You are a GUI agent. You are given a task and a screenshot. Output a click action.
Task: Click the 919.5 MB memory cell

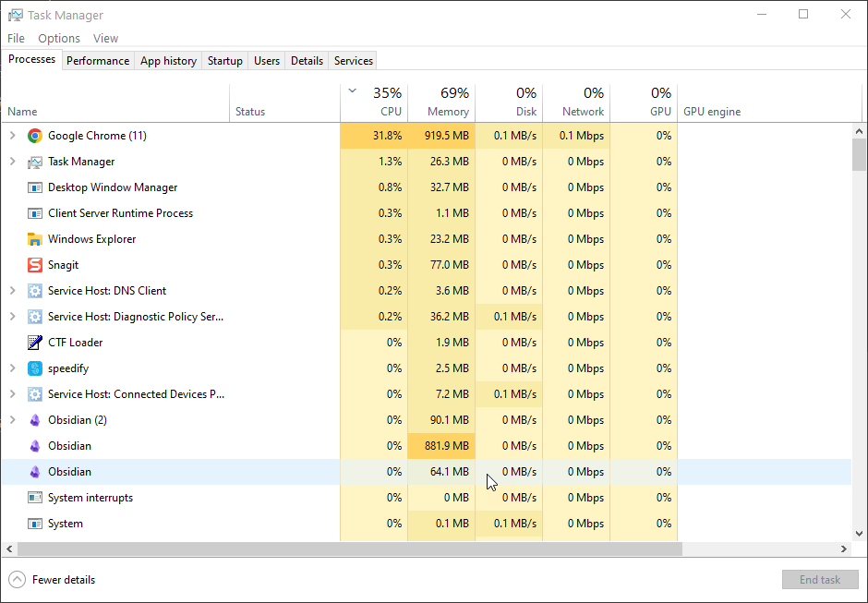441,136
